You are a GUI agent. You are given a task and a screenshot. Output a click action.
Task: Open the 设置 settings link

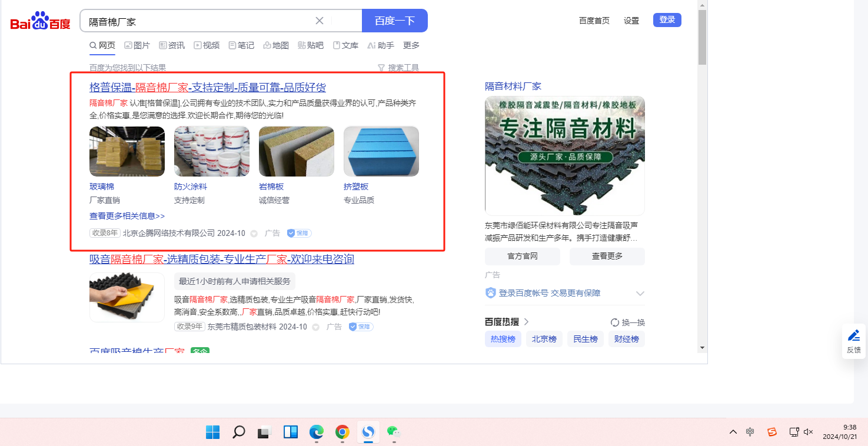point(631,21)
